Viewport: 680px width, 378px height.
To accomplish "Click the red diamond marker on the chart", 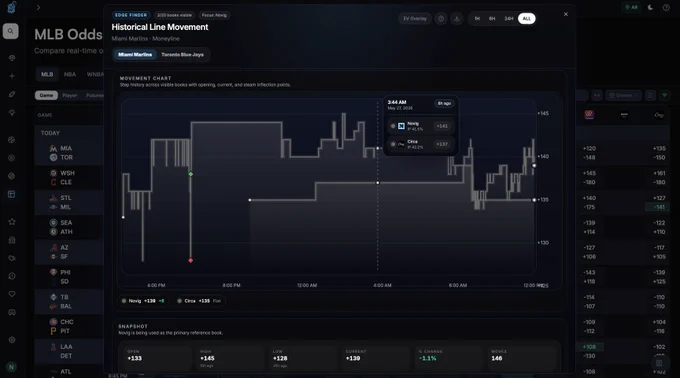I will pyautogui.click(x=190, y=261).
